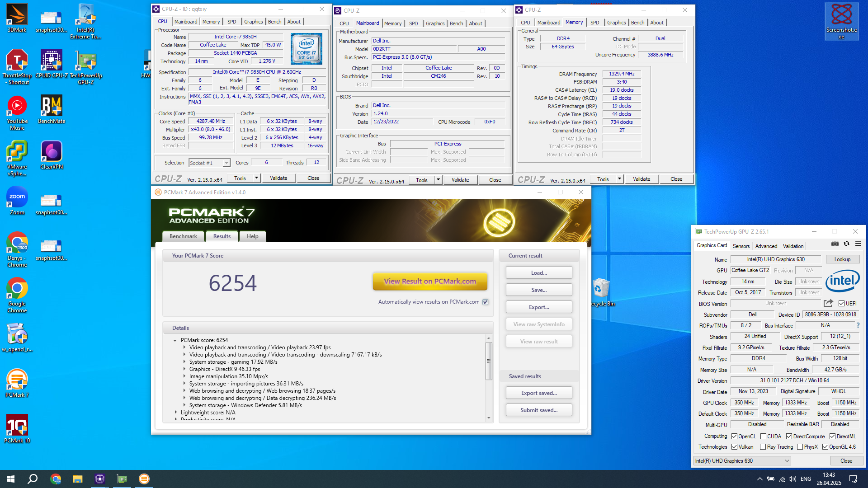Click Lookup button in GPU-Z
The width and height of the screenshot is (868, 488).
[x=842, y=259]
